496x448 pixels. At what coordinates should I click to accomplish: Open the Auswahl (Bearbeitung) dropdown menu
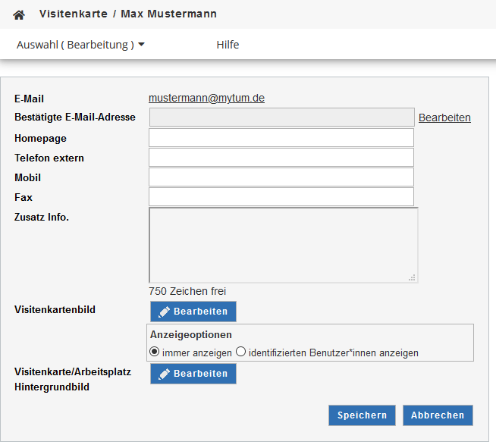click(80, 45)
